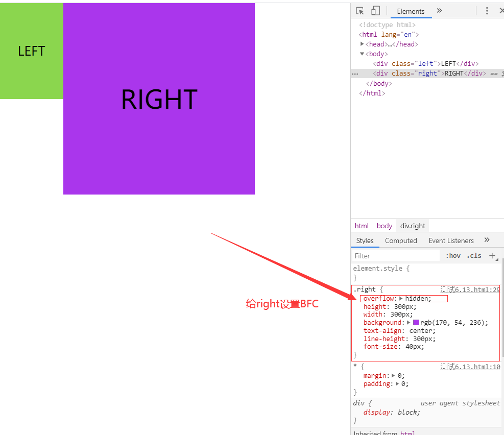Edit the text-align center value
The height and width of the screenshot is (435, 504).
(x=422, y=330)
